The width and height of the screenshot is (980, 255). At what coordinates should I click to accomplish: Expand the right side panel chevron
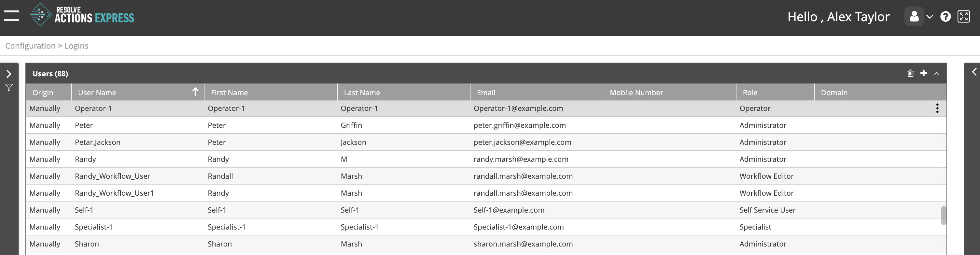[x=974, y=72]
